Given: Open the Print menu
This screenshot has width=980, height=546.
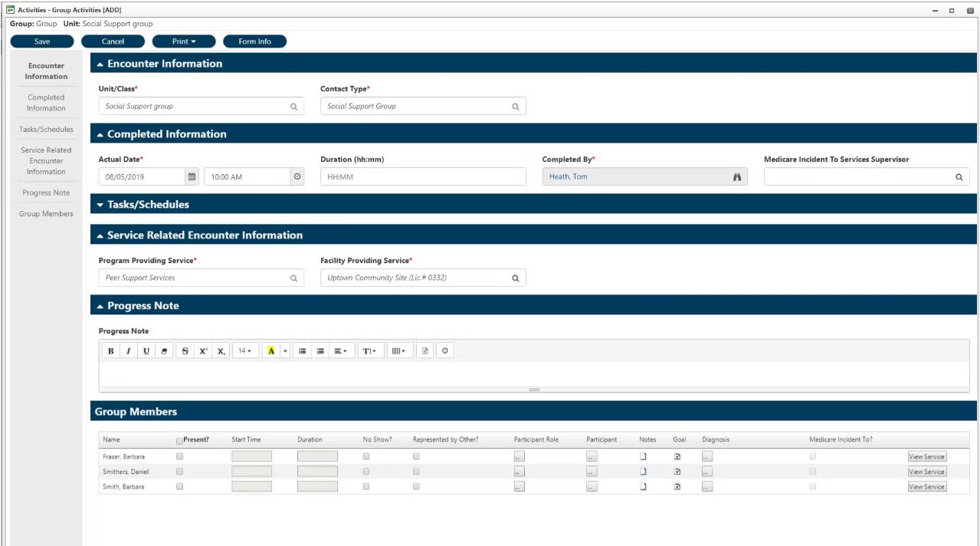Looking at the screenshot, I should click(x=183, y=41).
